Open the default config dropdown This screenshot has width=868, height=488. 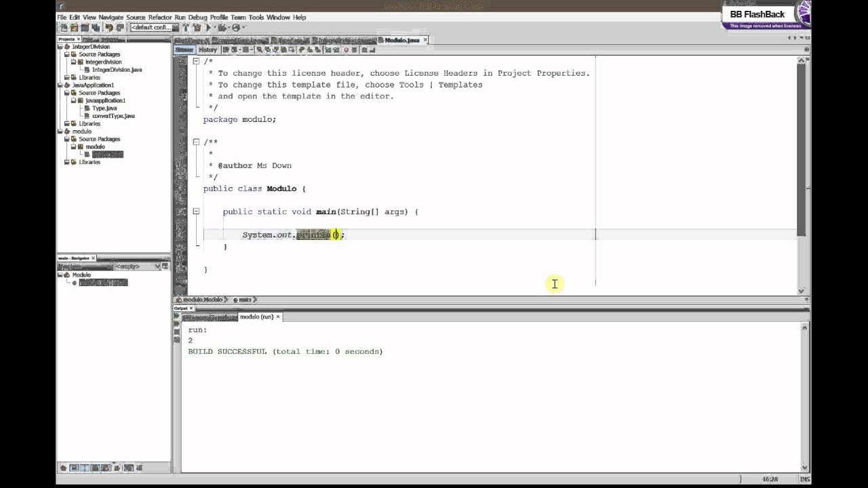click(155, 28)
